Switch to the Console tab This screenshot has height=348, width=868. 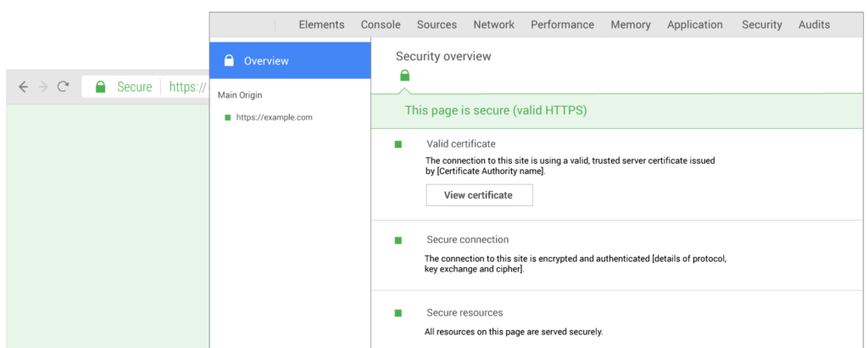click(381, 25)
